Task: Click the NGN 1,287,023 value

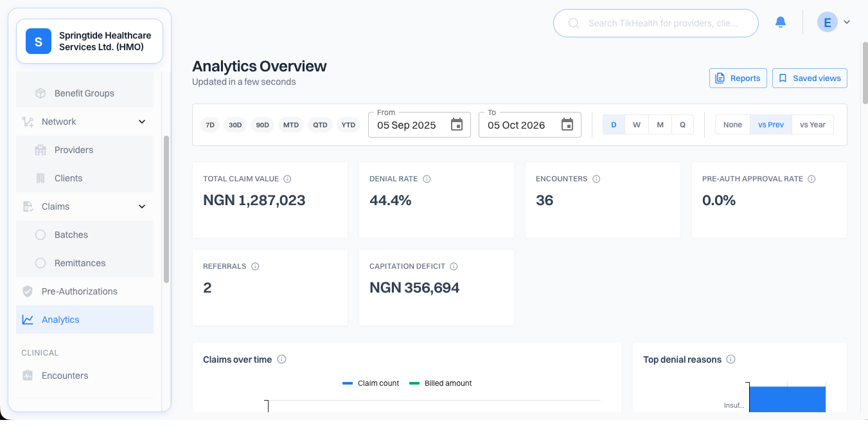Action: [254, 200]
